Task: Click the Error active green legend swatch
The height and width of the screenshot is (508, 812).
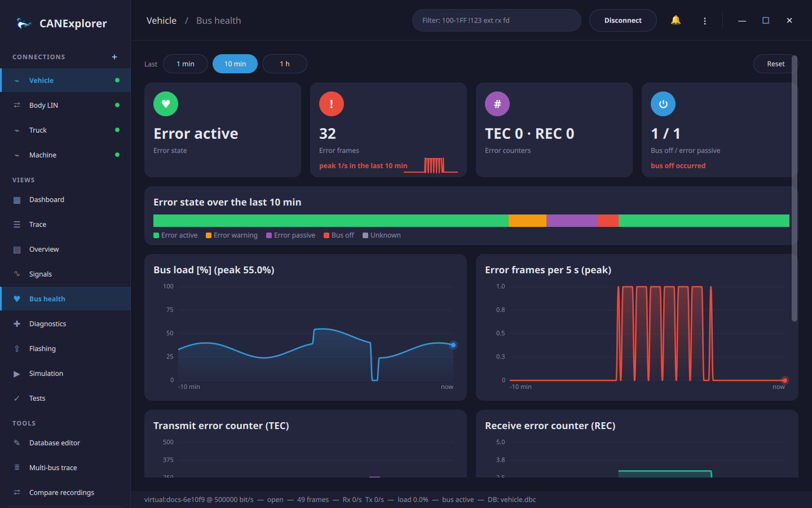Action: [x=156, y=235]
